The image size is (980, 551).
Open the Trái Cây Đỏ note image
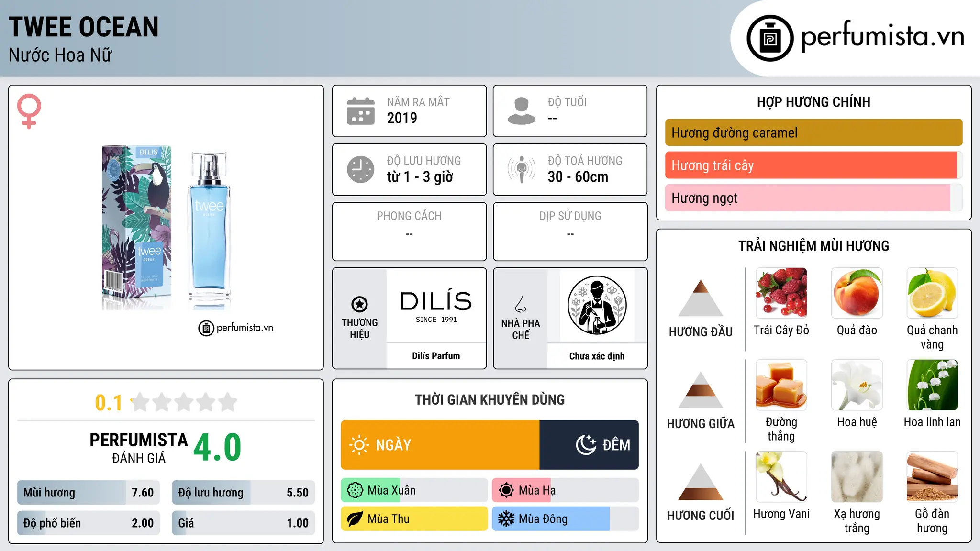click(x=781, y=293)
